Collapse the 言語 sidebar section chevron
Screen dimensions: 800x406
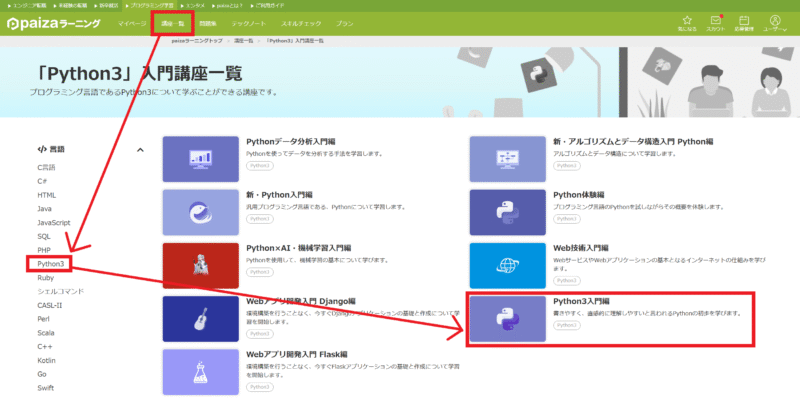click(x=140, y=150)
